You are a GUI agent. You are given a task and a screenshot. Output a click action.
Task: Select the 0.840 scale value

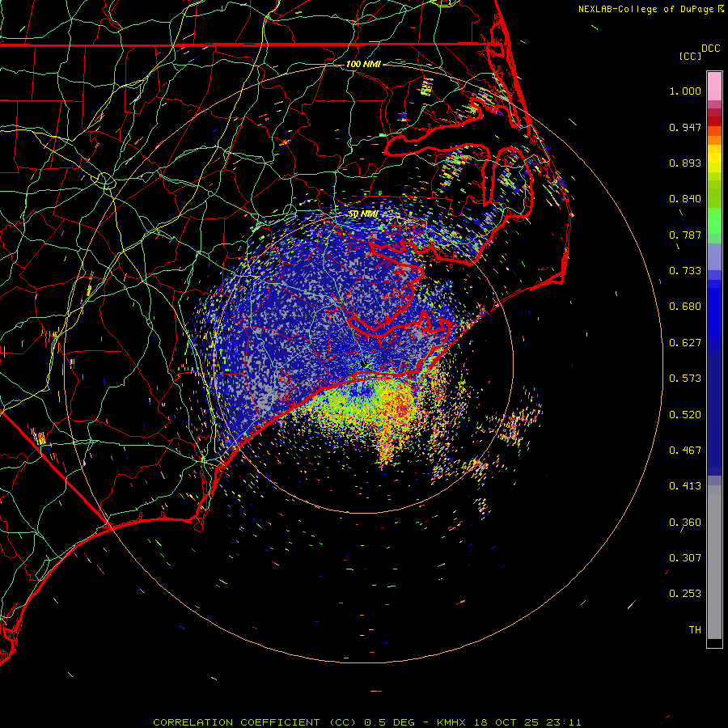point(685,199)
